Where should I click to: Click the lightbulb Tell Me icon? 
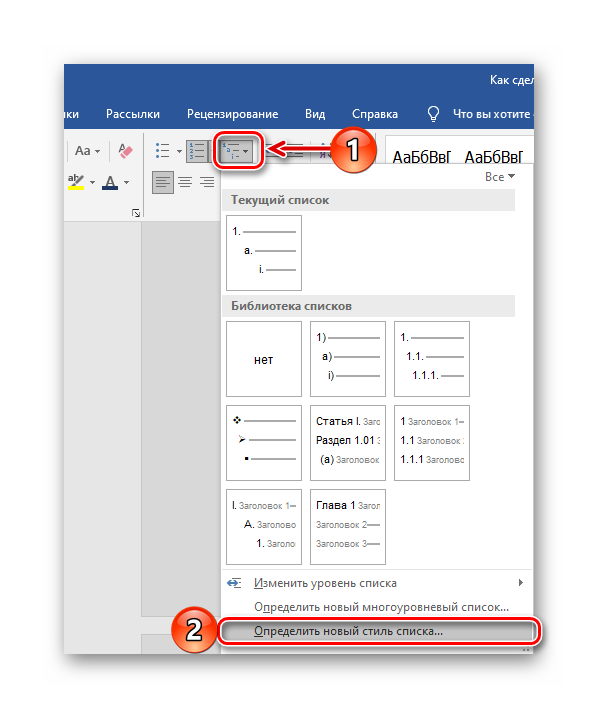[433, 113]
